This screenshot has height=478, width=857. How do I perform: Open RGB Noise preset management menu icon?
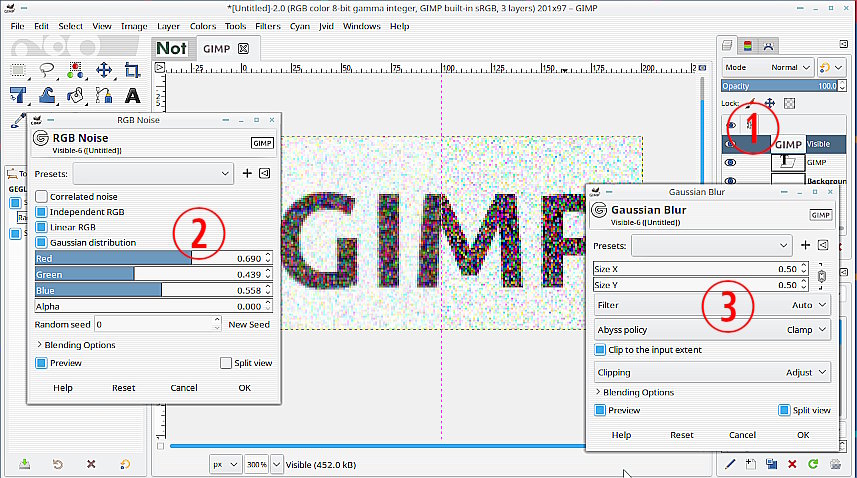265,173
